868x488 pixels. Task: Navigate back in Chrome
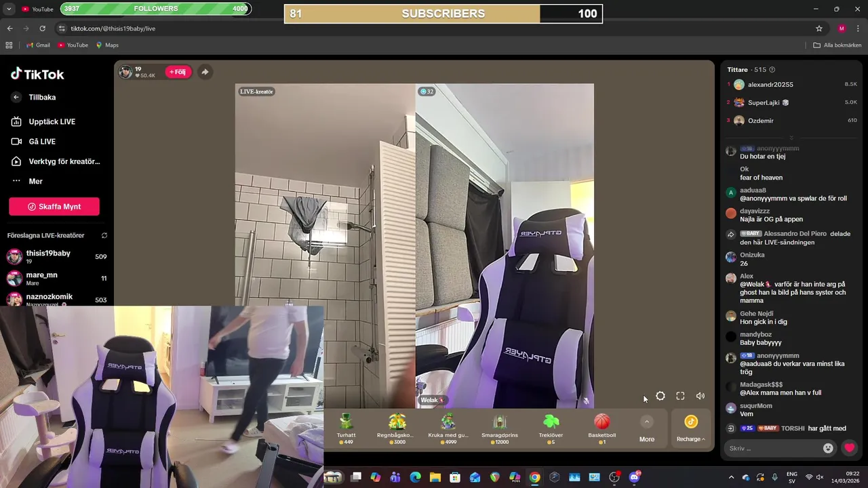click(x=9, y=28)
